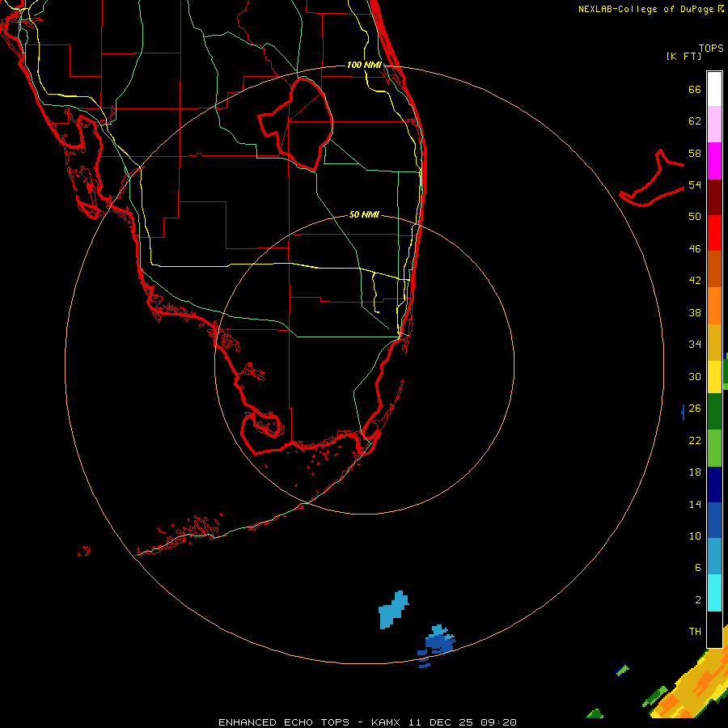Click the KAMX radar site identifier
The height and width of the screenshot is (728, 728).
(387, 722)
